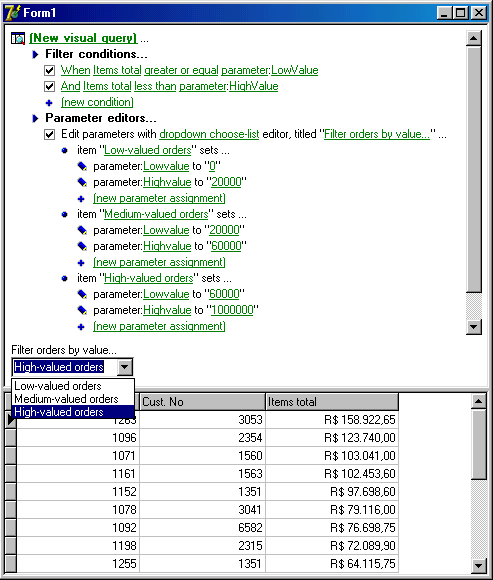This screenshot has height=580, width=493.
Task: Click the data grid scroll up arrow
Action: [x=479, y=401]
